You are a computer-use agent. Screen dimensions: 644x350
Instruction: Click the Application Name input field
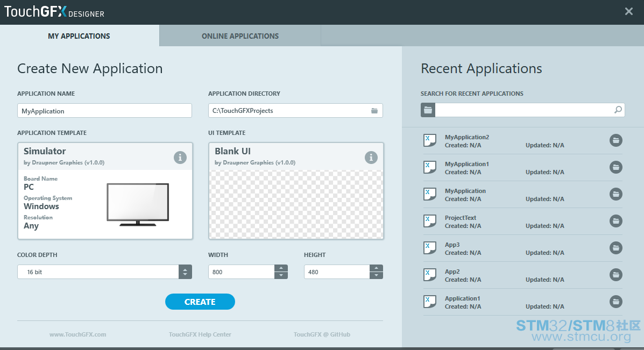pos(104,111)
